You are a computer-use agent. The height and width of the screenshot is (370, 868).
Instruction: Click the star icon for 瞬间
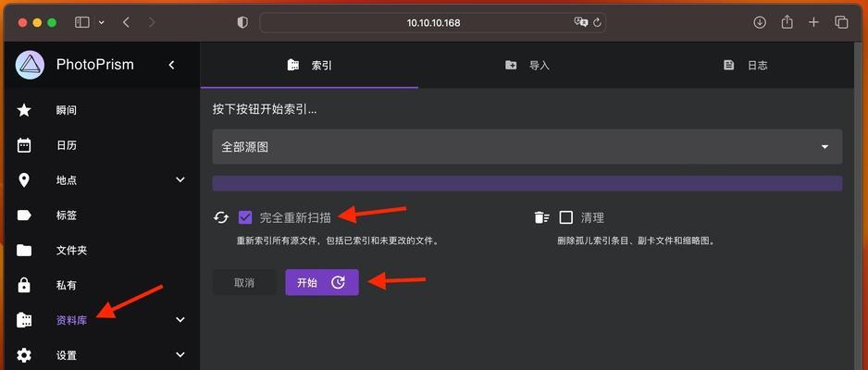coord(24,110)
